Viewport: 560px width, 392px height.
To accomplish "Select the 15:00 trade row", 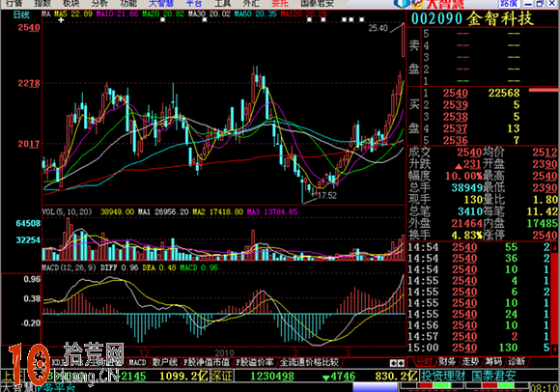I will coord(479,348).
